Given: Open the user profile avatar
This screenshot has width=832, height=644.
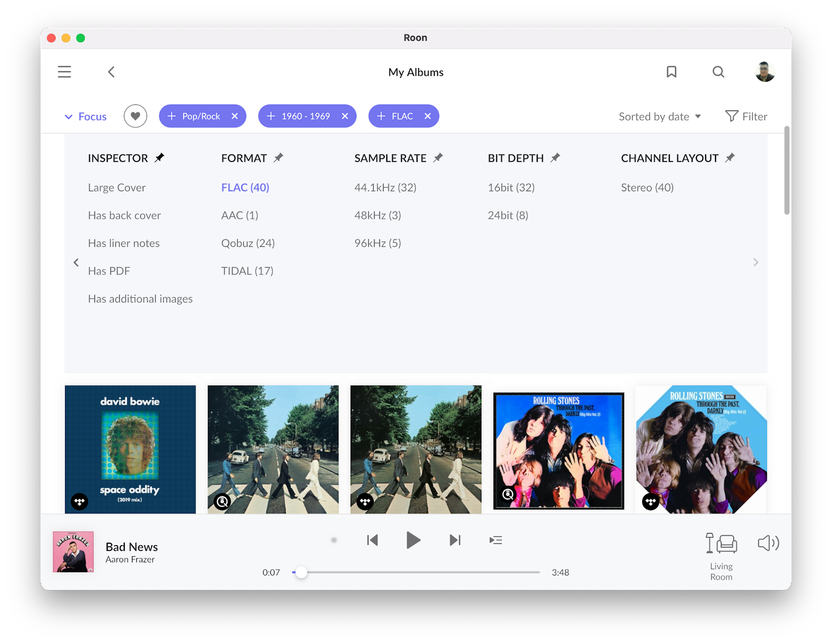Looking at the screenshot, I should coord(765,72).
